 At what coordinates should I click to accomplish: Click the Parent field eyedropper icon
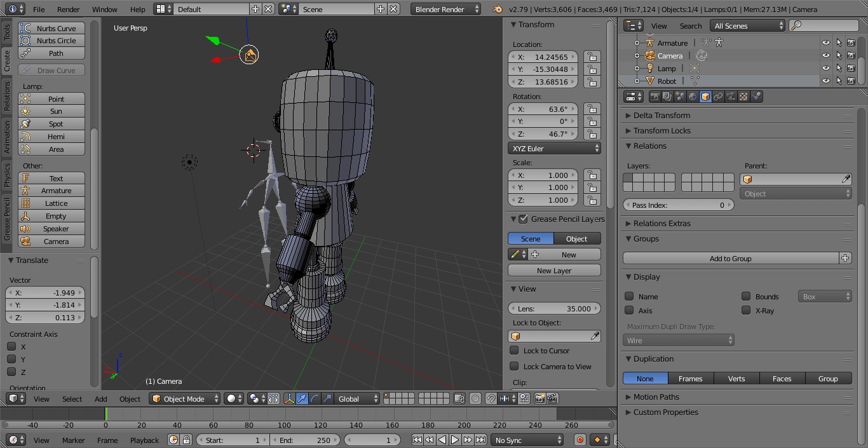tap(846, 179)
